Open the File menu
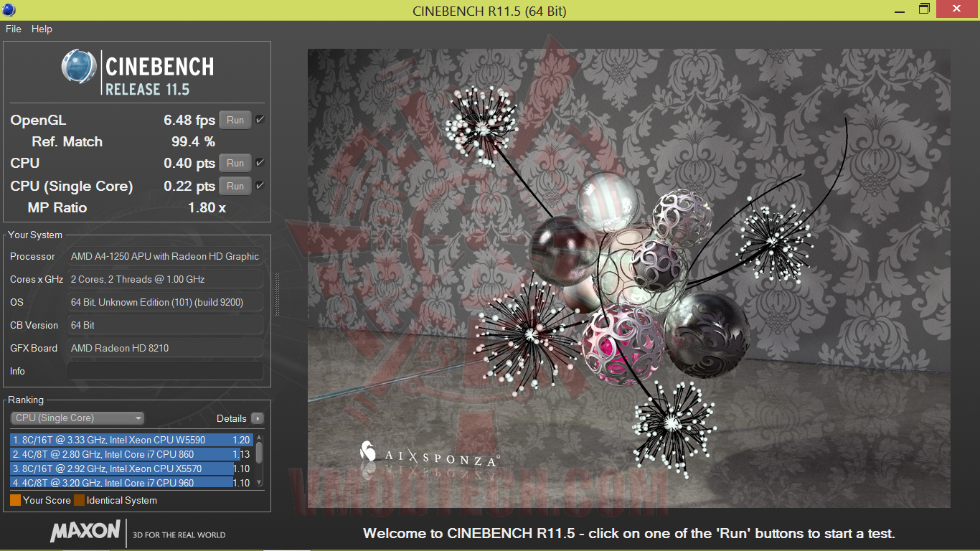Image resolution: width=980 pixels, height=551 pixels. (14, 29)
